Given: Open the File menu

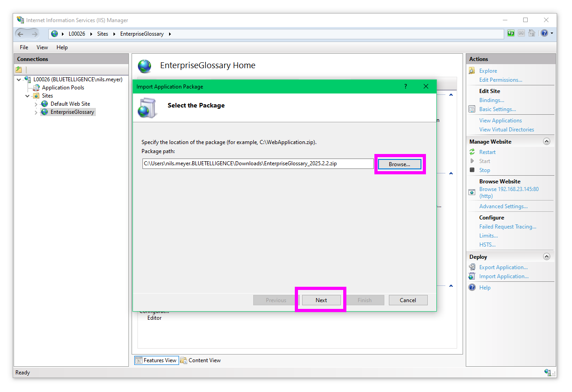Looking at the screenshot, I should coord(24,47).
